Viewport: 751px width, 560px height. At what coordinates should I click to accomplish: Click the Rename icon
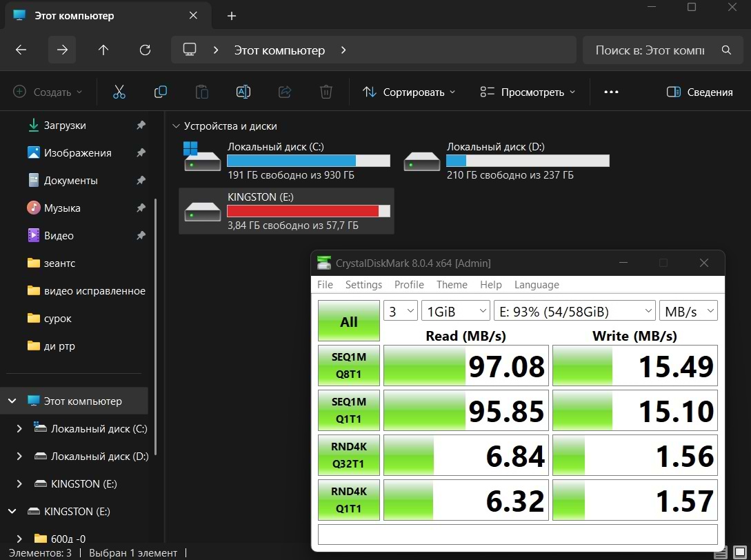coord(243,92)
